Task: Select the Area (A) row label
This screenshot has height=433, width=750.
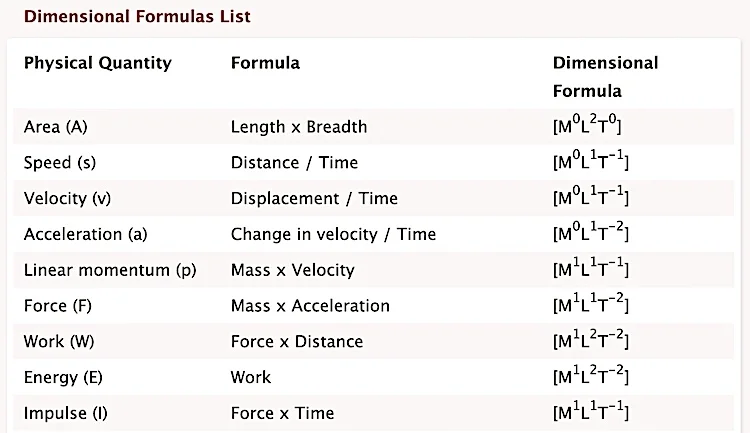Action: [x=55, y=127]
